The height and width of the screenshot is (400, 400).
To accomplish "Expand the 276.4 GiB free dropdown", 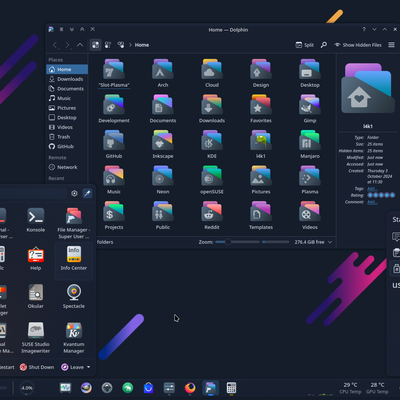I will [330, 242].
